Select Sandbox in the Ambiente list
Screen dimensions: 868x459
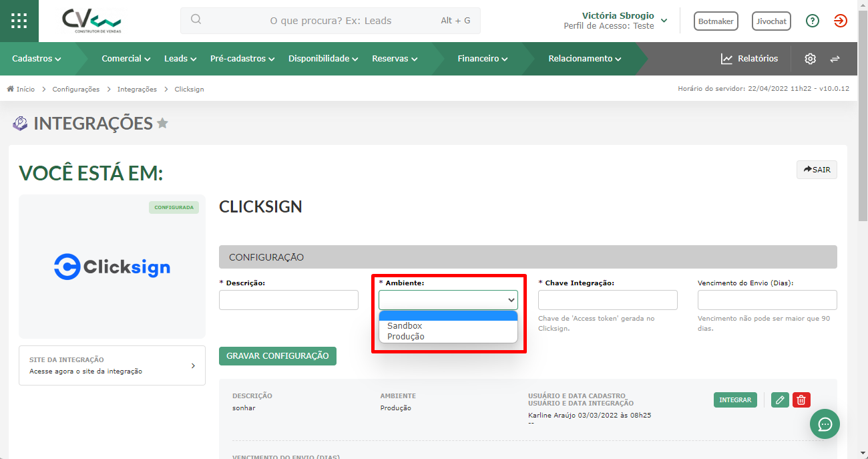tap(448, 326)
